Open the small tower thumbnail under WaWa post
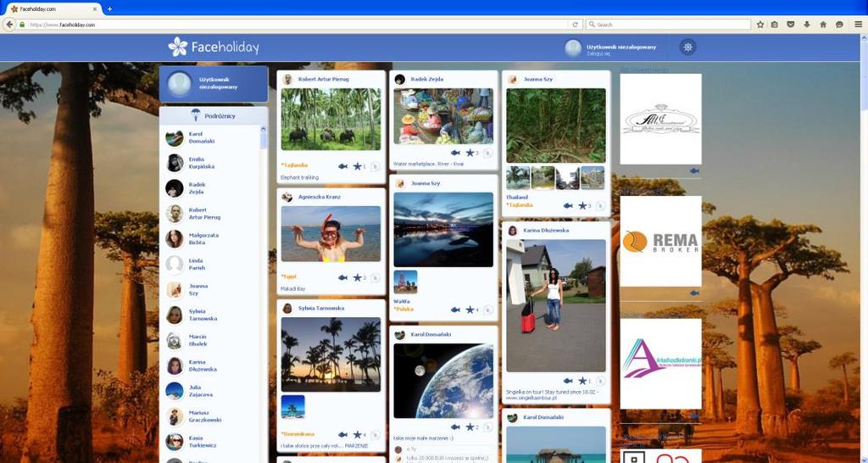The width and height of the screenshot is (868, 463). point(405,282)
